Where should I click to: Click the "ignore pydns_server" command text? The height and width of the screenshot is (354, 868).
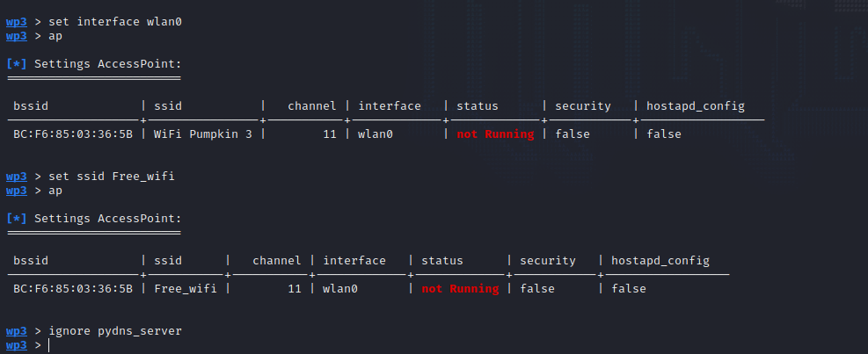point(115,330)
